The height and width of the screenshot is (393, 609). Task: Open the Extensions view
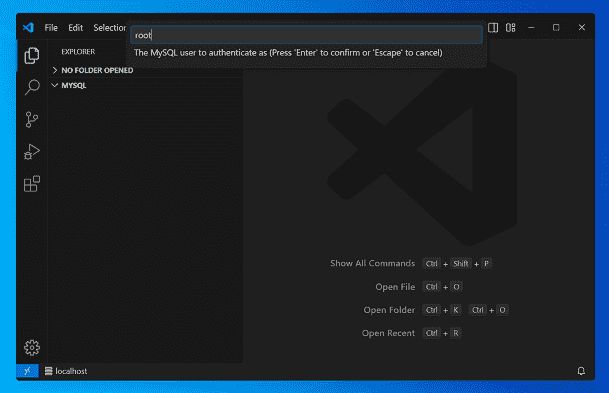click(32, 184)
